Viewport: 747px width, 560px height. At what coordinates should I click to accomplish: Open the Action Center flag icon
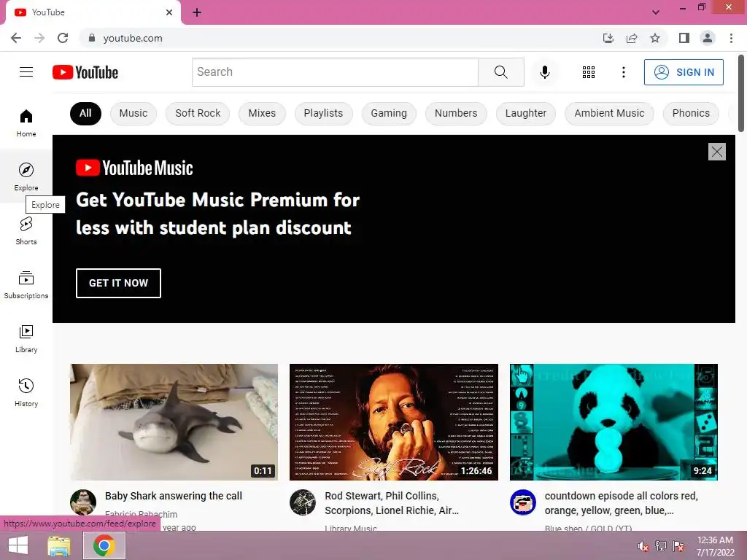(x=678, y=546)
